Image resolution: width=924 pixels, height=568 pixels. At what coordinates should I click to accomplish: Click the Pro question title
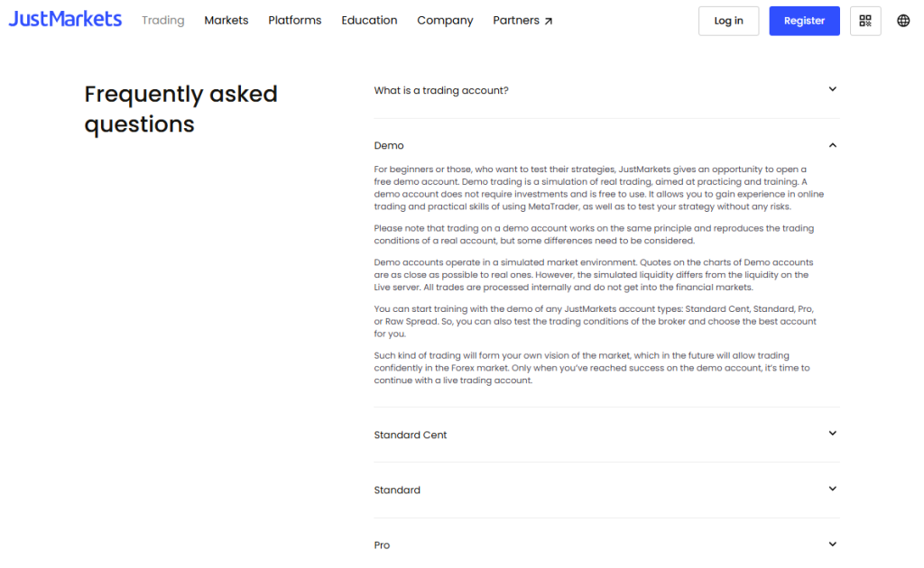pyautogui.click(x=383, y=545)
